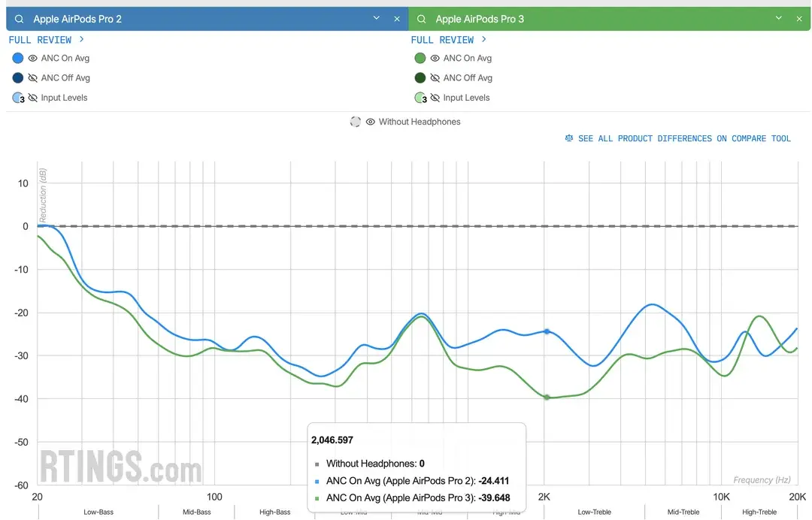
Task: Expand the AirPods Pro 2 product dropdown
Action: 377,18
